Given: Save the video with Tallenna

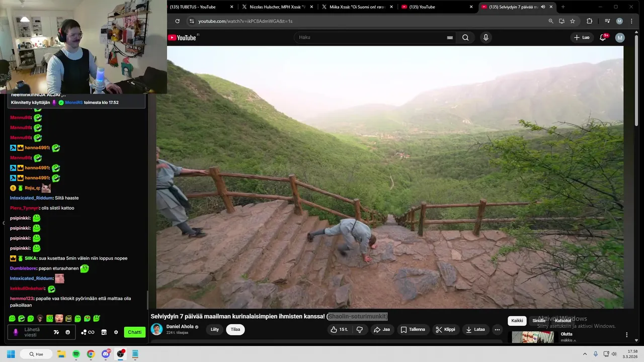Looking at the screenshot, I should 413,330.
